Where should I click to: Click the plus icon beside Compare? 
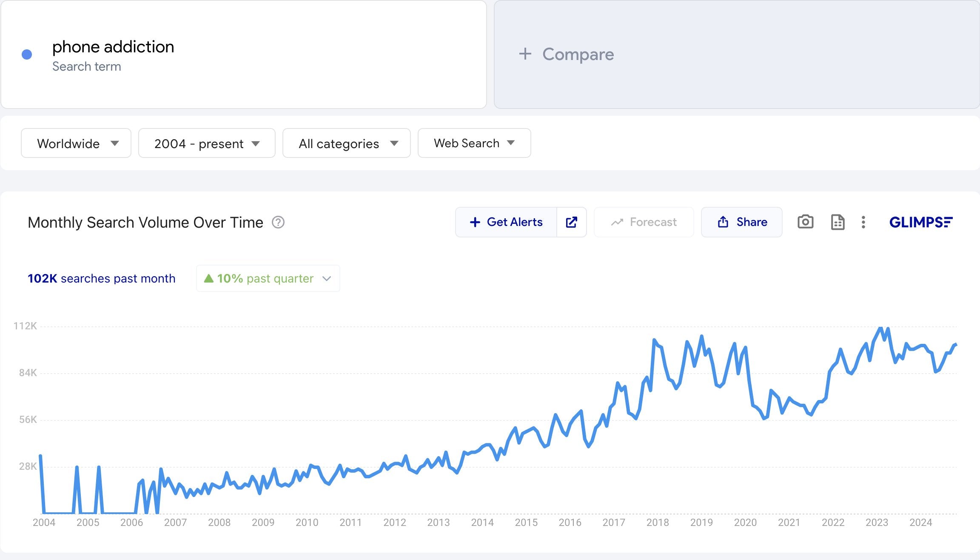tap(525, 54)
